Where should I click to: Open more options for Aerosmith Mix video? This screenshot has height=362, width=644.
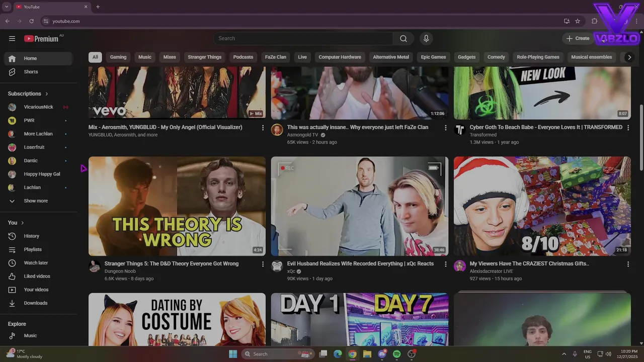click(x=263, y=128)
